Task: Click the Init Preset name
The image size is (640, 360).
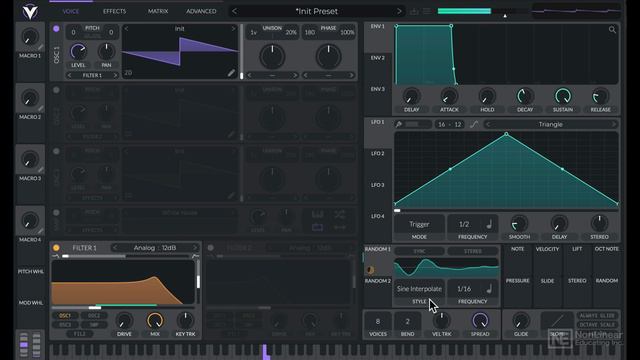Action: 317,11
